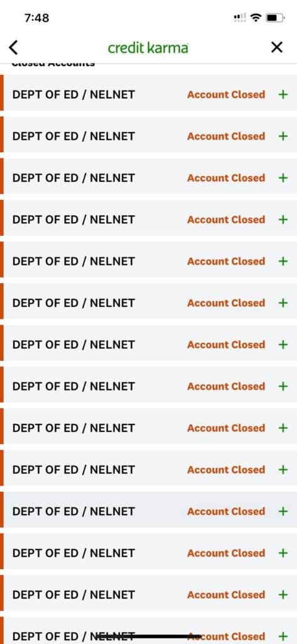Tap the credit karma logo
Screen dimensions: 297x644
[148, 48]
